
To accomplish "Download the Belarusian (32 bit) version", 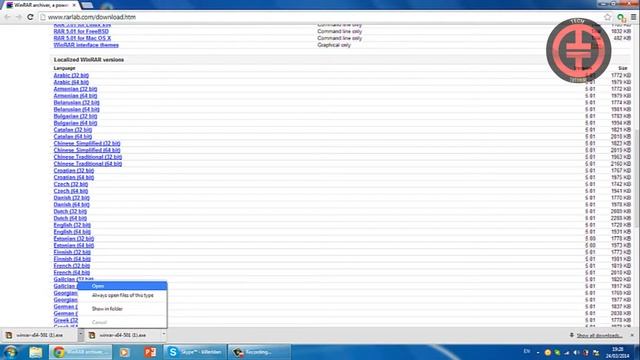I will 76,102.
